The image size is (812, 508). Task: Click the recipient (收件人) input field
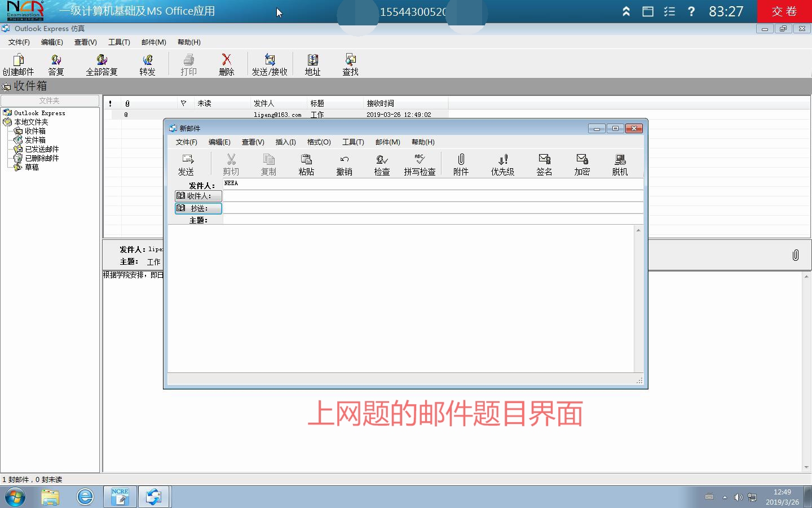pyautogui.click(x=433, y=196)
